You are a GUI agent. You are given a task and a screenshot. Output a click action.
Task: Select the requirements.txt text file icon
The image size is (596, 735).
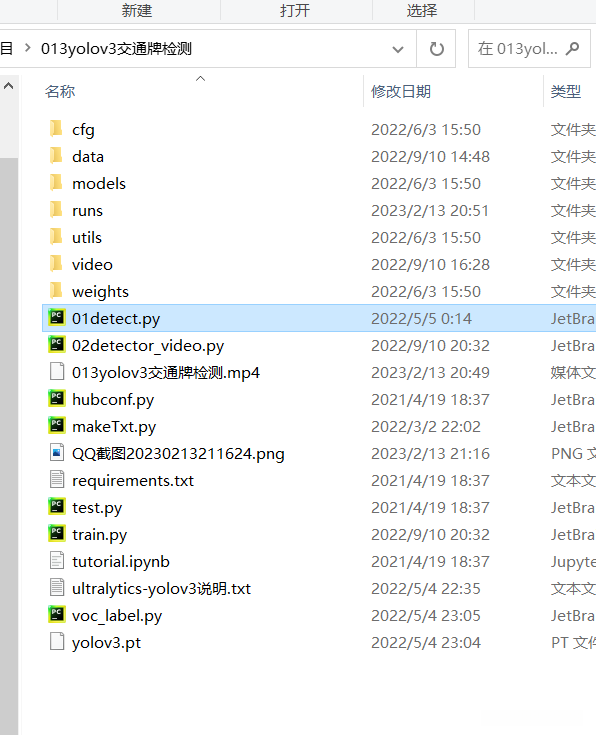[57, 480]
